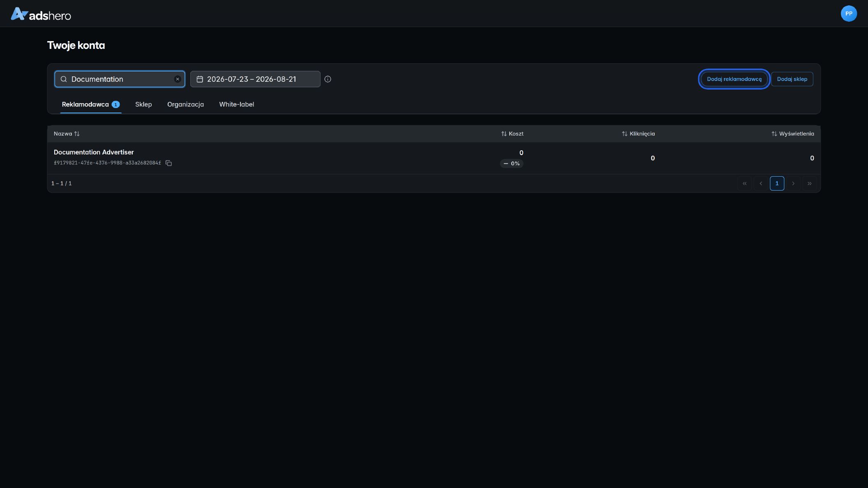Sort the table by Nazwa
Screen dimensions: 868x488
coord(67,134)
